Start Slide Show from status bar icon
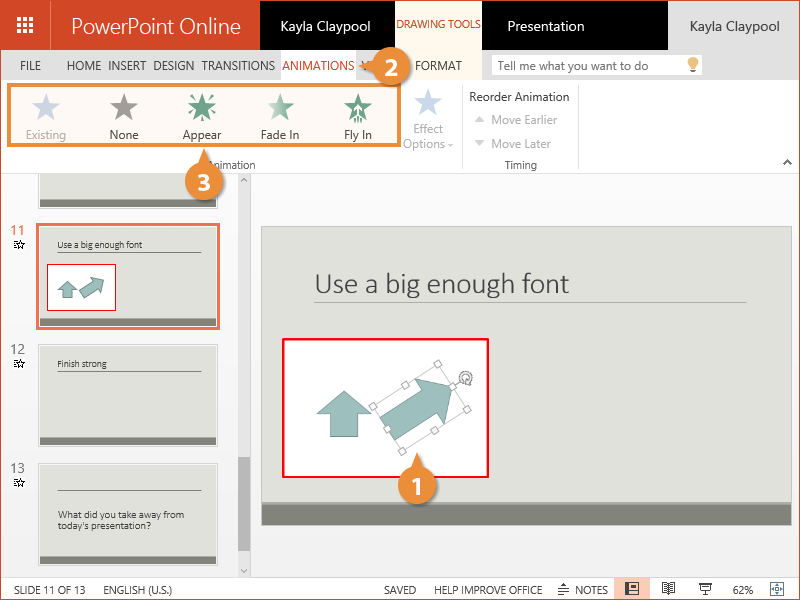800x600 pixels. coord(705,589)
